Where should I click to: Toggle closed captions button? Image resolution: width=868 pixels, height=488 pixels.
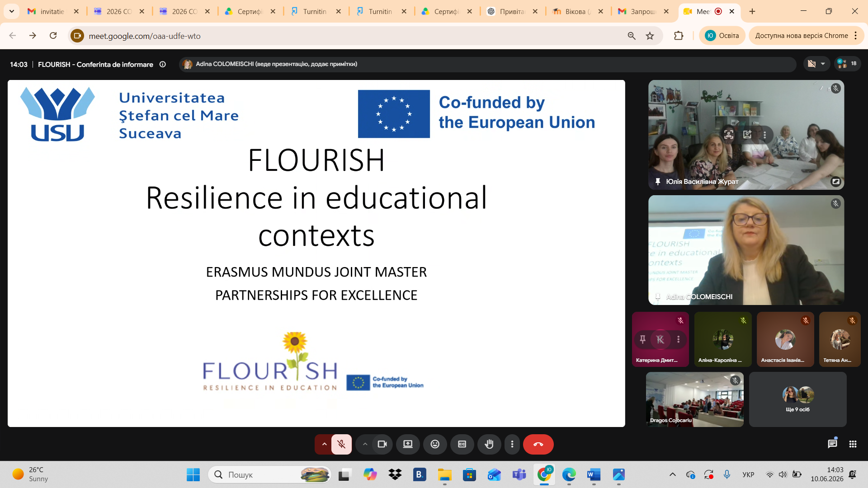pos(462,444)
